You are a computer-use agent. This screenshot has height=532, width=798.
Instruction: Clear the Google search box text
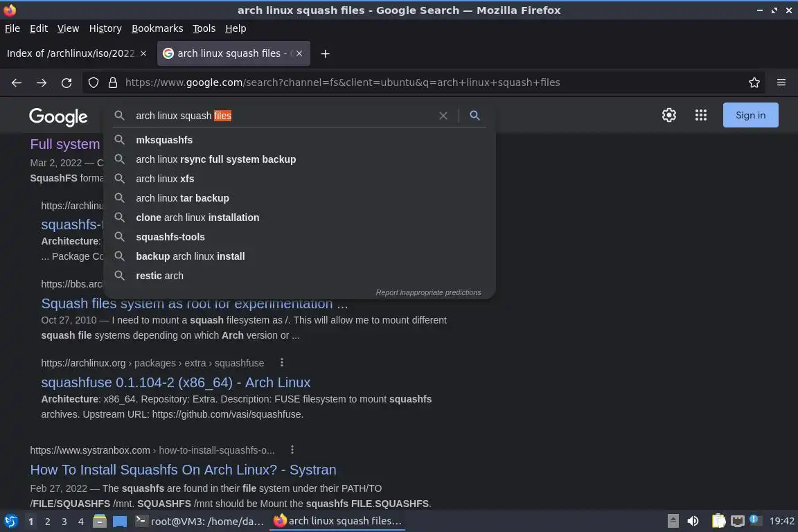pos(443,116)
